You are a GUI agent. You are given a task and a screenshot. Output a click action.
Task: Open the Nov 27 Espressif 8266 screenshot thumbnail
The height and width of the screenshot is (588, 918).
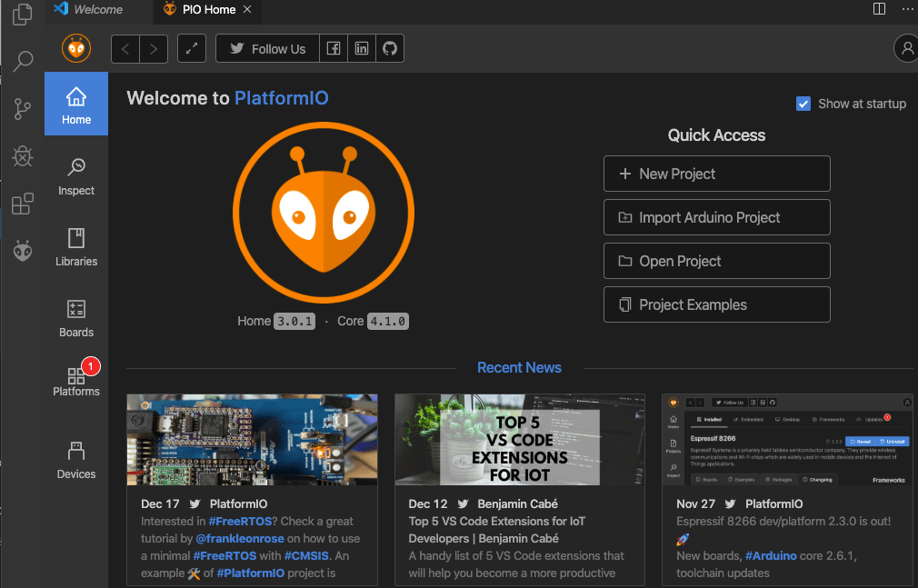click(787, 439)
